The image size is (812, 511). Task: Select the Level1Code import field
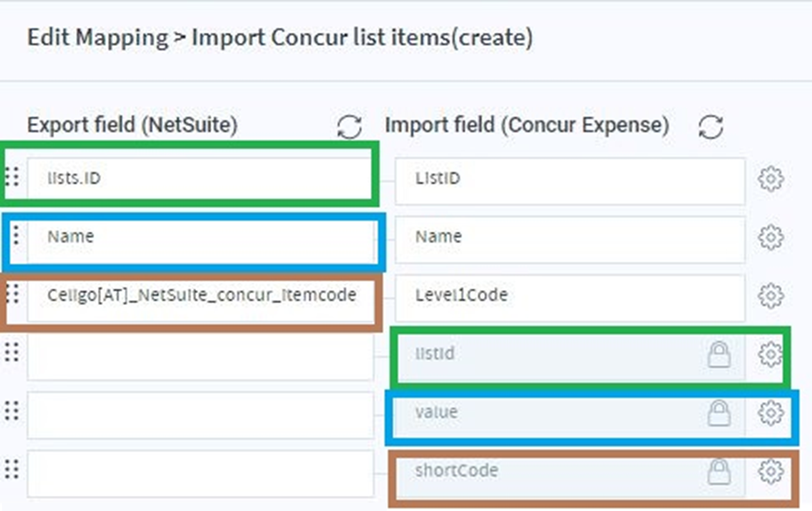tap(570, 299)
